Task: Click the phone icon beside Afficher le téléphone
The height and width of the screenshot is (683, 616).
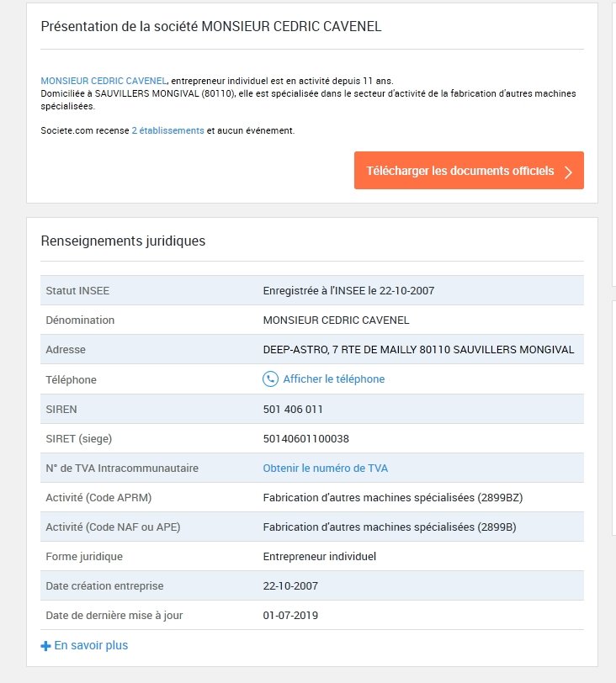Action: pos(270,379)
